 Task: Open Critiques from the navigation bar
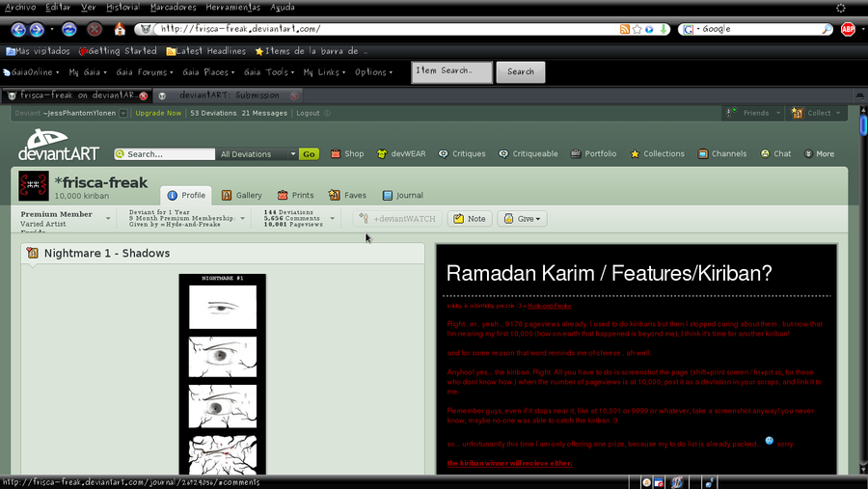tap(462, 153)
